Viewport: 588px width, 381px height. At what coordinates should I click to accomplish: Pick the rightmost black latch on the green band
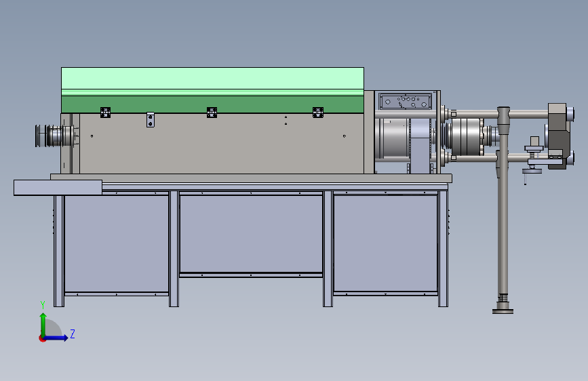pyautogui.click(x=318, y=112)
